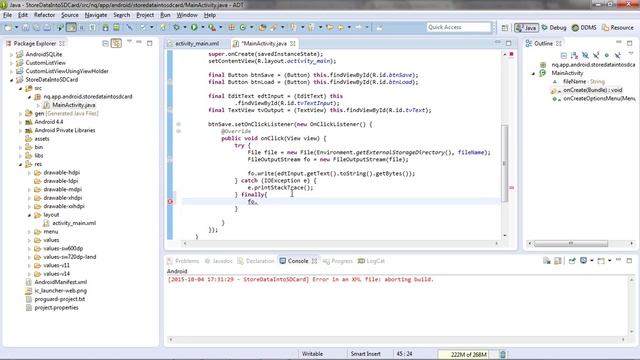
Task: Click the garbage collector trash icon
Action: (x=503, y=354)
